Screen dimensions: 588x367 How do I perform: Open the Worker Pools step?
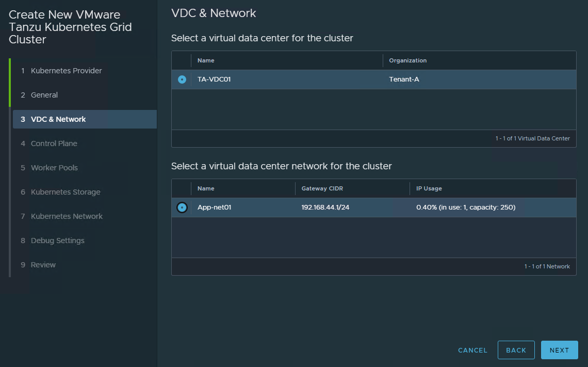point(54,168)
